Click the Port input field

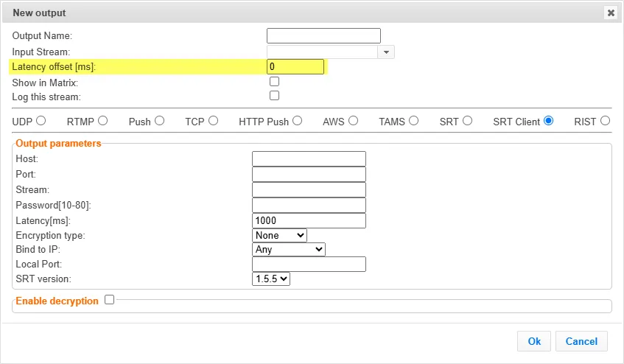click(309, 174)
